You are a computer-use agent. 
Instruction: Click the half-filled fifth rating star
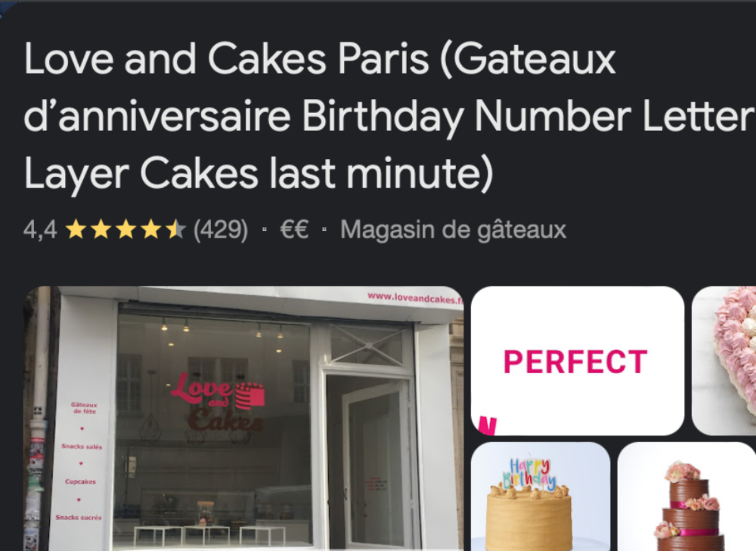(x=176, y=229)
